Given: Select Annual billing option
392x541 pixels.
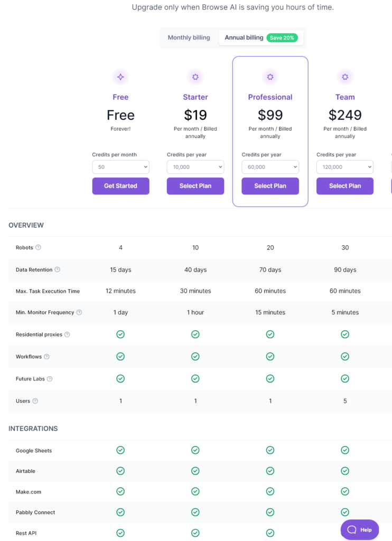Looking at the screenshot, I should point(244,38).
